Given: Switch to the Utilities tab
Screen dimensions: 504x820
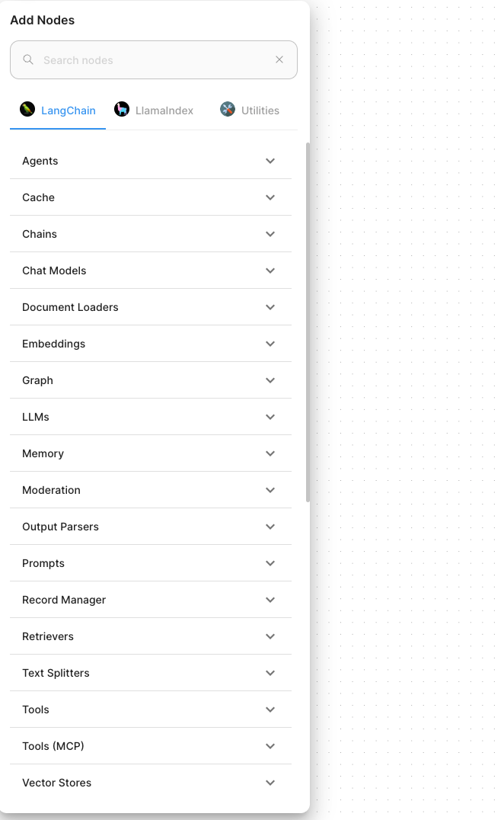Looking at the screenshot, I should (250, 111).
